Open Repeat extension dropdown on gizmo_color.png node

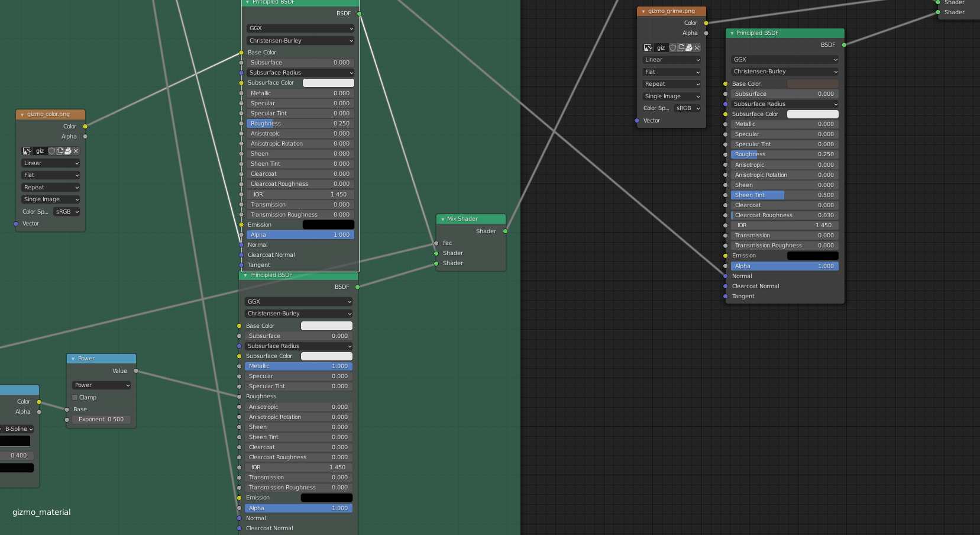(51, 188)
